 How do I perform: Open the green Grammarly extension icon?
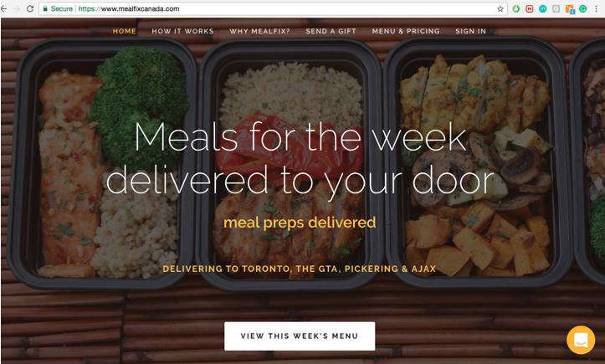(583, 9)
